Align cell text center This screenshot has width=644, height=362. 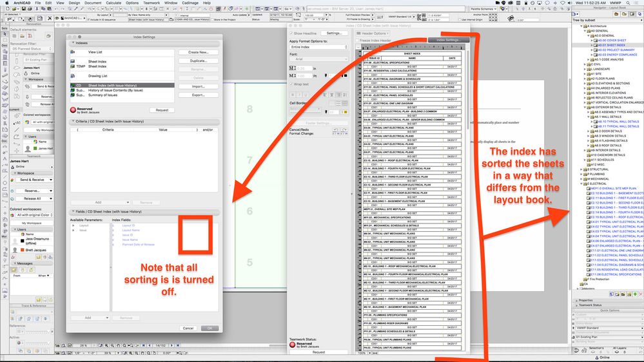pyautogui.click(x=332, y=95)
